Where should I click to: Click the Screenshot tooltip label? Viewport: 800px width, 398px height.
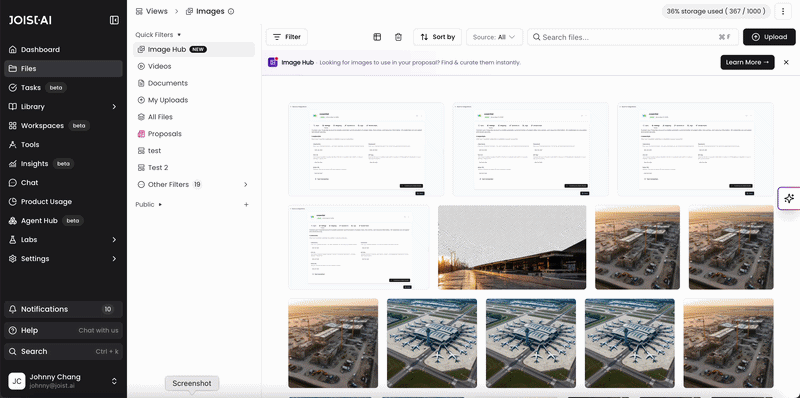click(x=192, y=384)
